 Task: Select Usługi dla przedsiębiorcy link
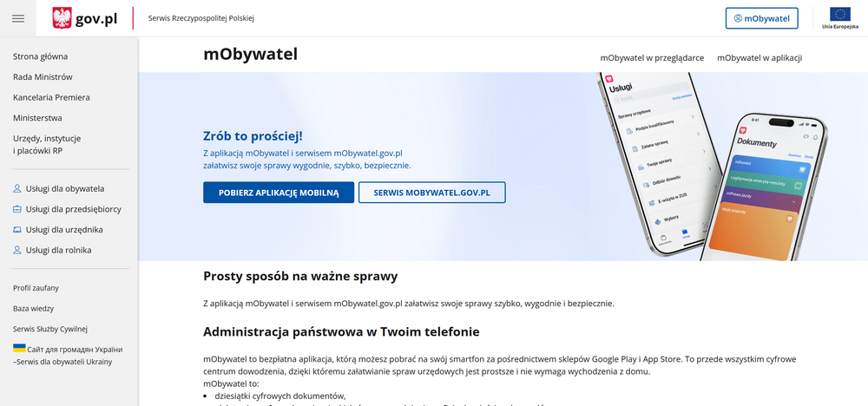pyautogui.click(x=74, y=209)
